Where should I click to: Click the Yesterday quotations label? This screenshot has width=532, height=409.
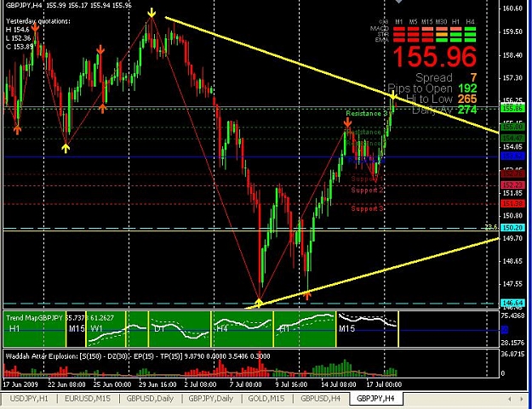click(x=38, y=21)
